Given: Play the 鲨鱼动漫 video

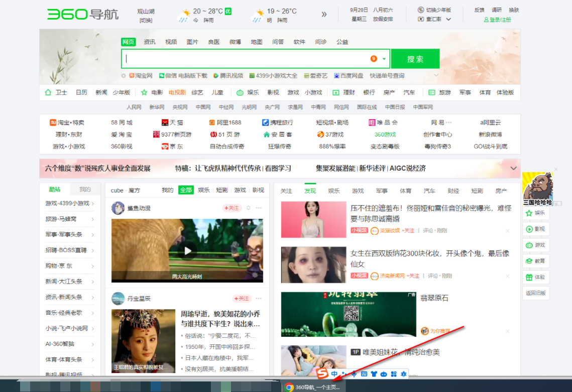Looking at the screenshot, I should [x=187, y=250].
